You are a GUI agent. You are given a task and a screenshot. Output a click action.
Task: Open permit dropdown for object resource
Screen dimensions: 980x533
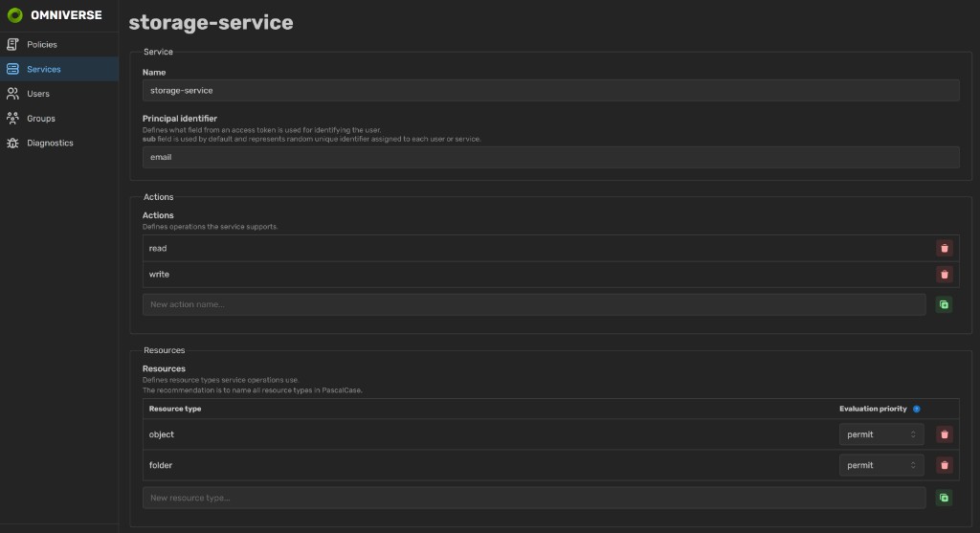point(881,434)
